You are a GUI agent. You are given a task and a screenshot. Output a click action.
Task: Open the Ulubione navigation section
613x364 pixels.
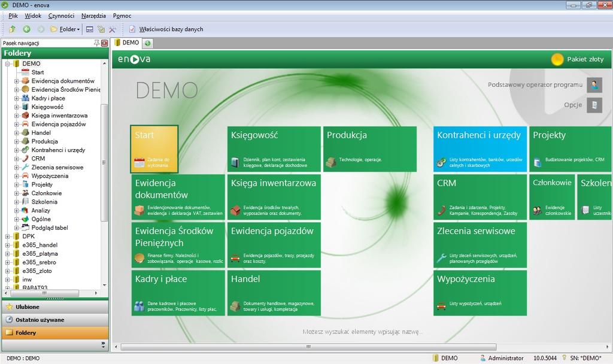click(55, 307)
